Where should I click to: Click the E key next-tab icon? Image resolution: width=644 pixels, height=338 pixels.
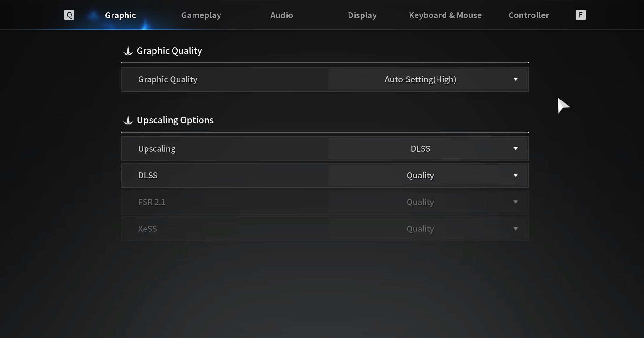(580, 15)
